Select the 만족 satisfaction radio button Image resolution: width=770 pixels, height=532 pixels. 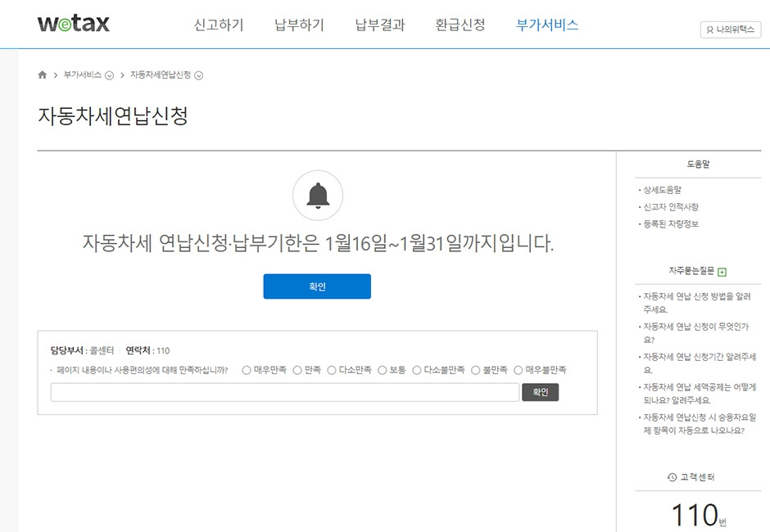click(299, 369)
